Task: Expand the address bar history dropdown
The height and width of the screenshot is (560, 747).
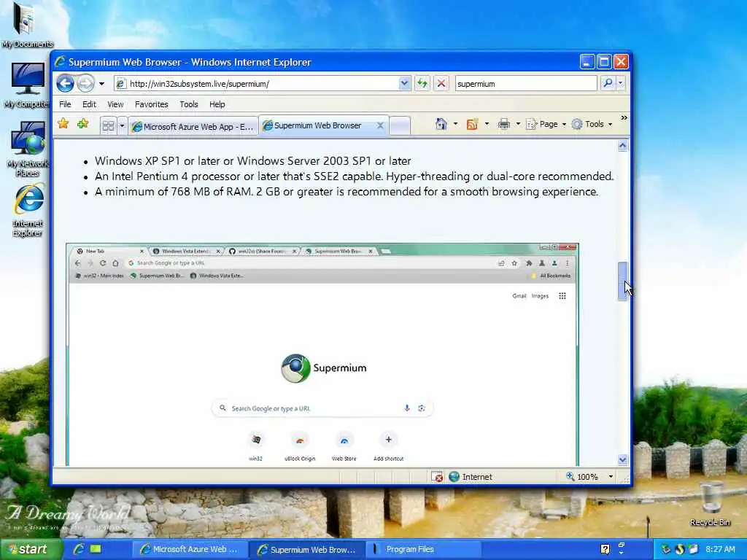Action: pos(404,83)
